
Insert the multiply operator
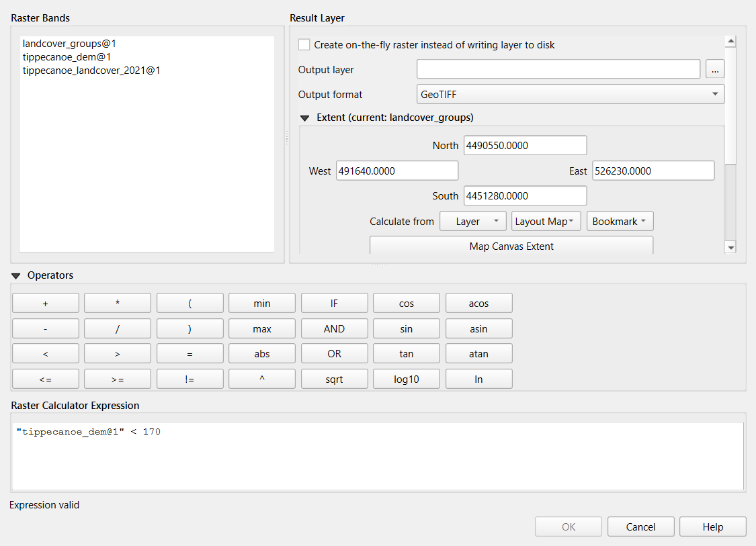[x=118, y=303]
